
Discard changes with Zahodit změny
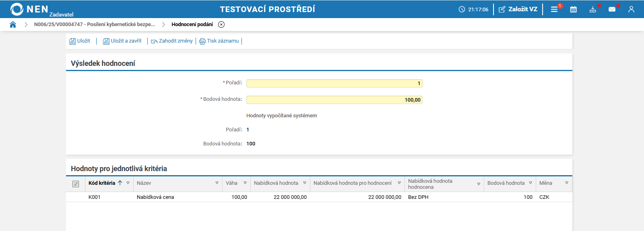(x=172, y=41)
